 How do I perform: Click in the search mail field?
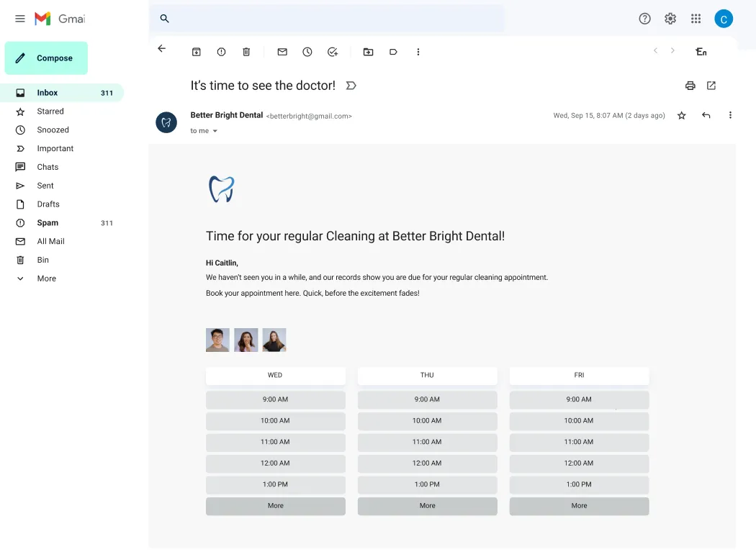click(x=327, y=19)
